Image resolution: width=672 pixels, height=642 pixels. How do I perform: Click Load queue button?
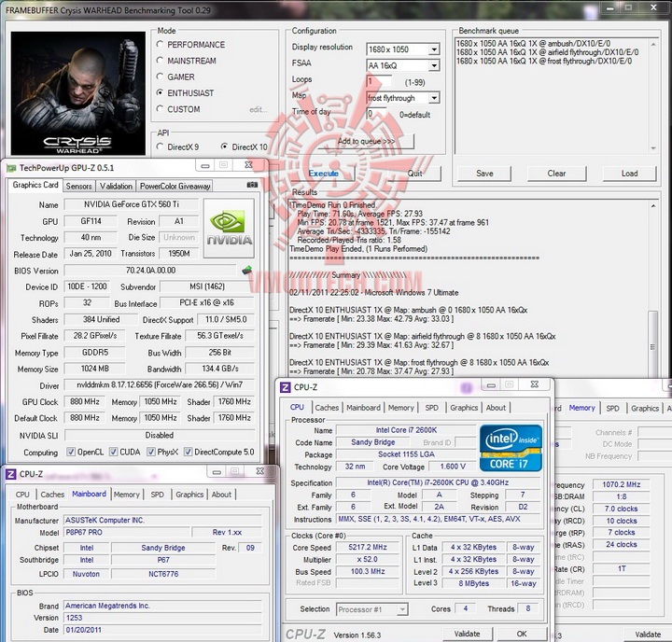coord(629,174)
